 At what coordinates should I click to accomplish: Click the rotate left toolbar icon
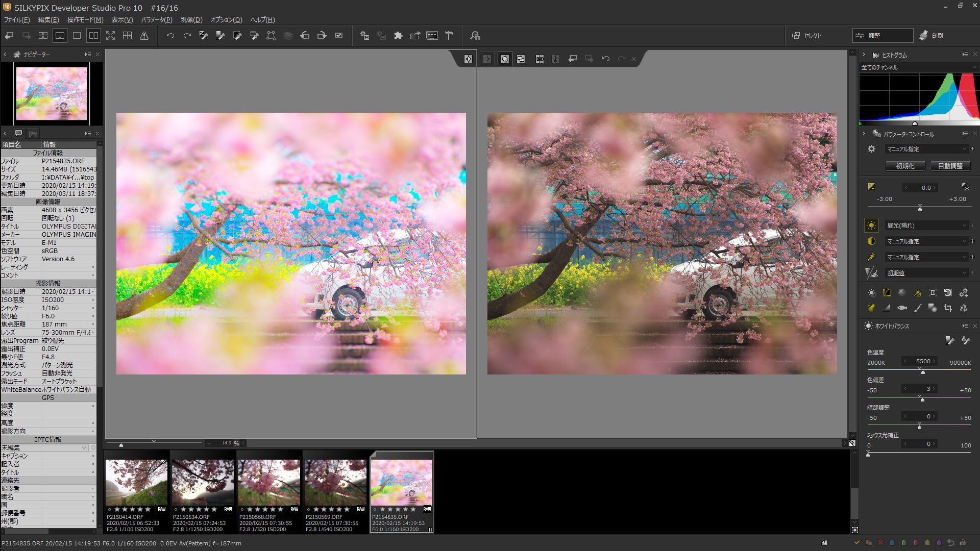[305, 36]
